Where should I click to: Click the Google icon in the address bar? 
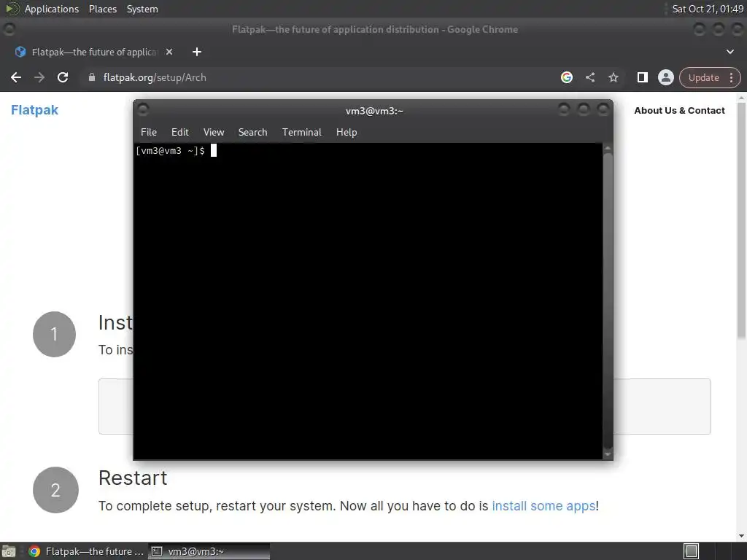coord(566,77)
